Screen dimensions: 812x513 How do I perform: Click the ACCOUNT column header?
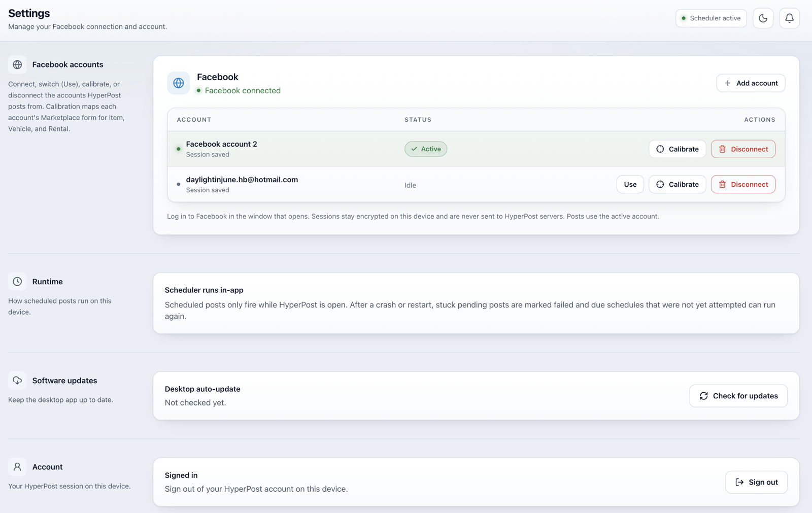coord(194,120)
